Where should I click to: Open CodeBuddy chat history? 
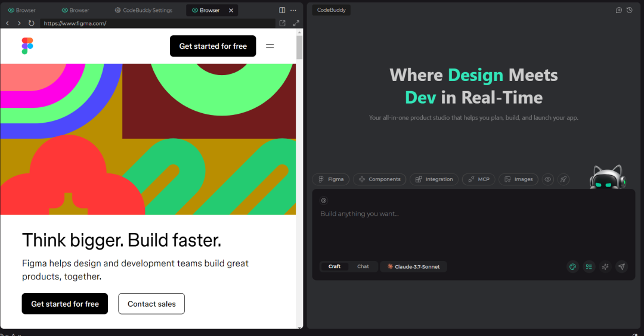point(630,10)
